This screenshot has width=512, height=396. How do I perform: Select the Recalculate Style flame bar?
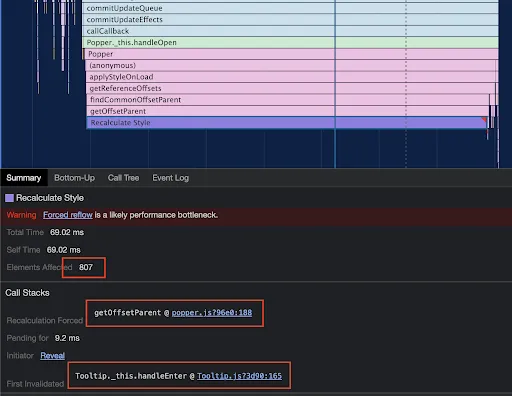(287, 123)
